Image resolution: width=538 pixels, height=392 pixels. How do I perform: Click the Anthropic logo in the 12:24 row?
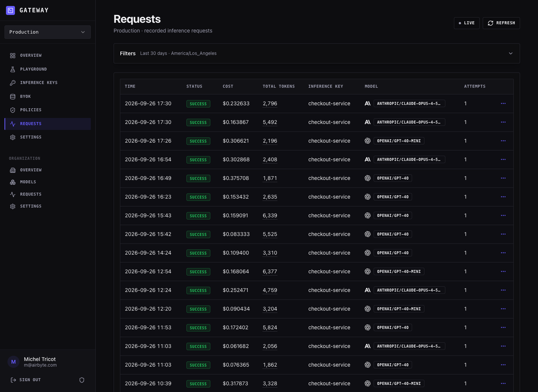click(368, 290)
